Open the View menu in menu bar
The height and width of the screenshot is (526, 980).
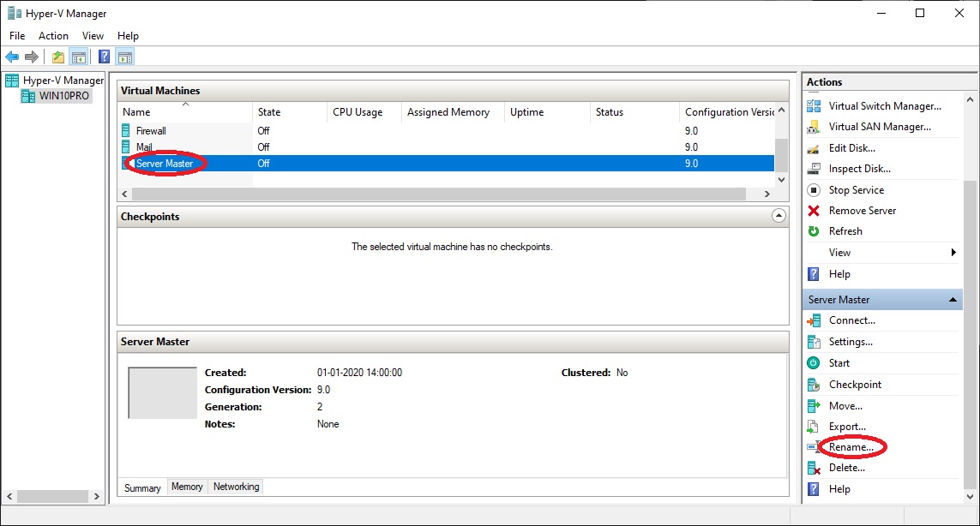click(93, 36)
